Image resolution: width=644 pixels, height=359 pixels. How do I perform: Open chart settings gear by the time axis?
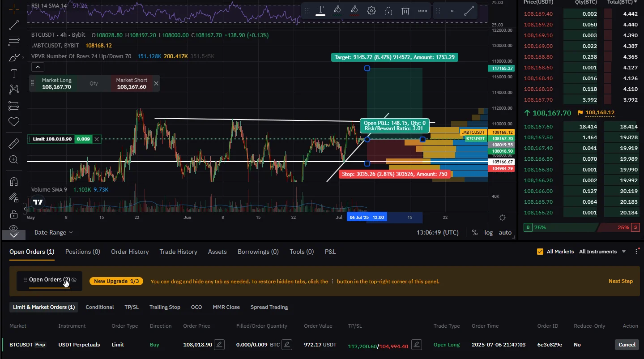click(x=502, y=218)
